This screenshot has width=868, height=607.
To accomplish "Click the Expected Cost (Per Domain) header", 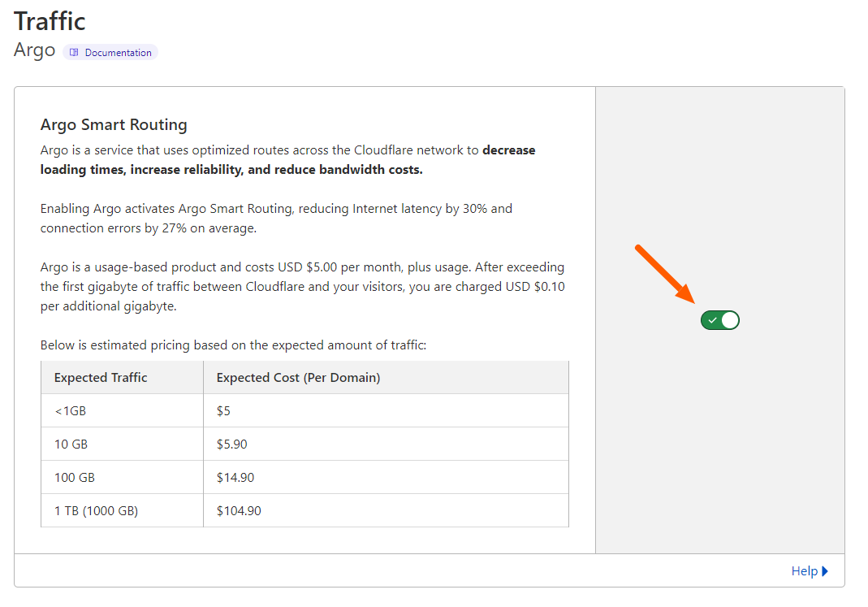I will (298, 377).
